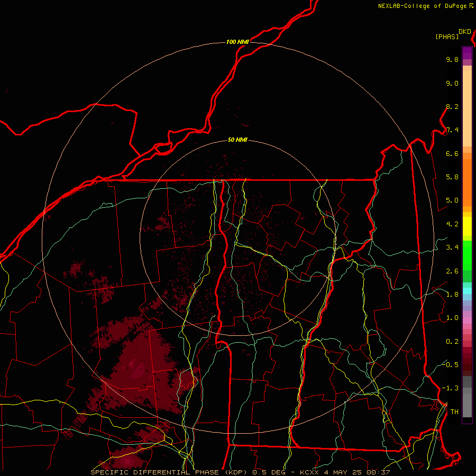Select the 50 NMI range ring label
This screenshot has height=476, width=476.
[237, 140]
